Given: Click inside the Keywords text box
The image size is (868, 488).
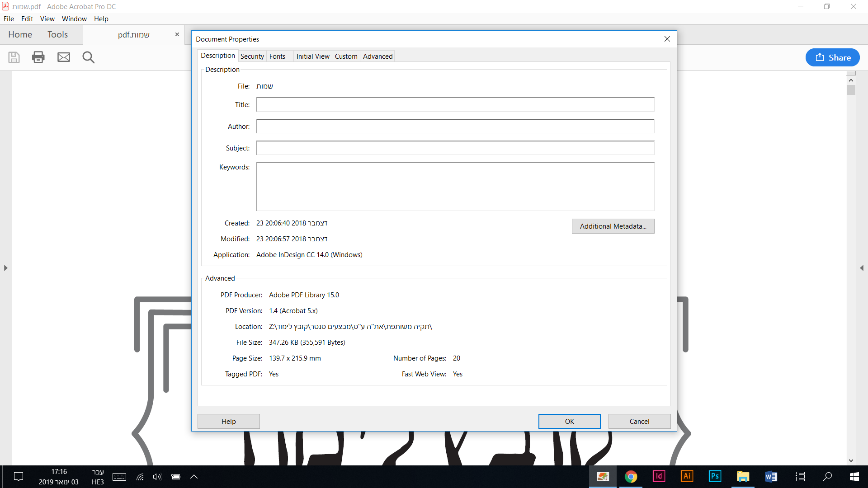Looking at the screenshot, I should tap(455, 187).
